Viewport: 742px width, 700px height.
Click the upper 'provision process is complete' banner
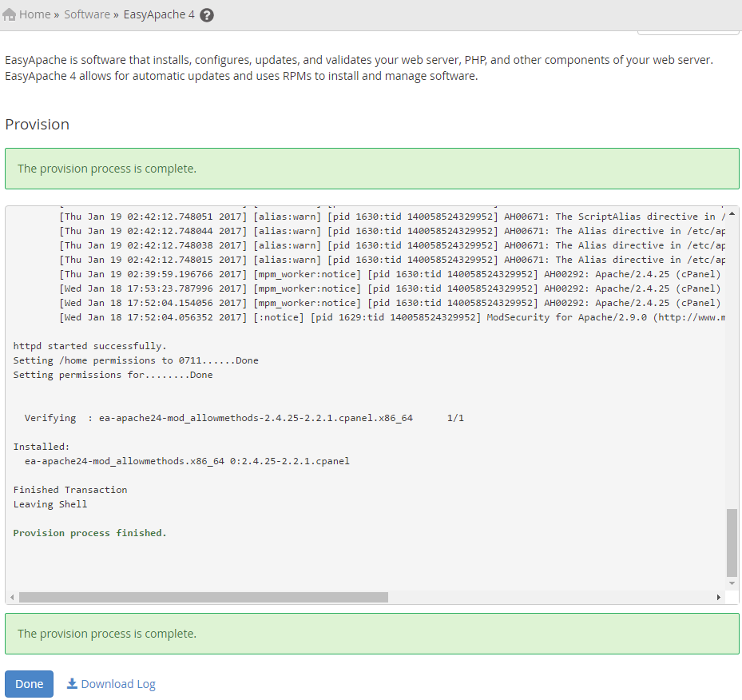click(372, 169)
